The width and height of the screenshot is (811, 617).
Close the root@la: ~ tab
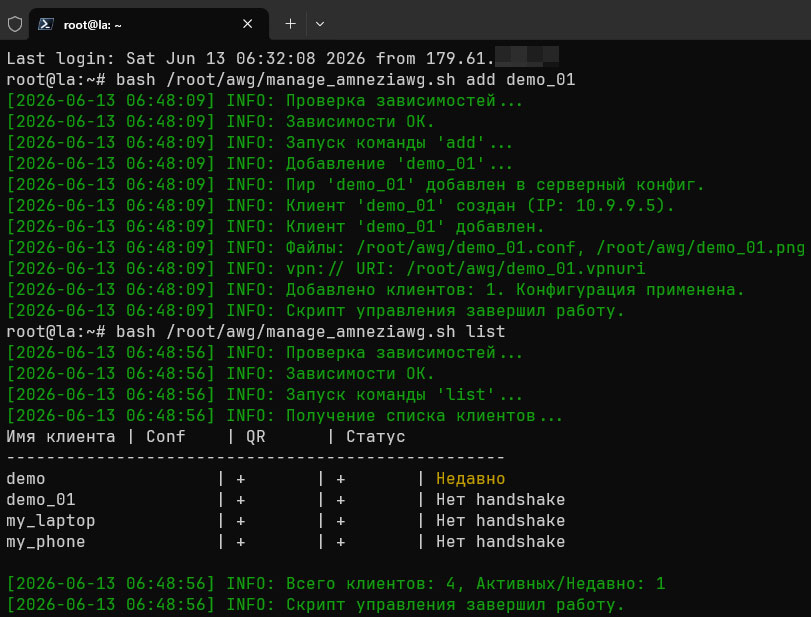248,24
